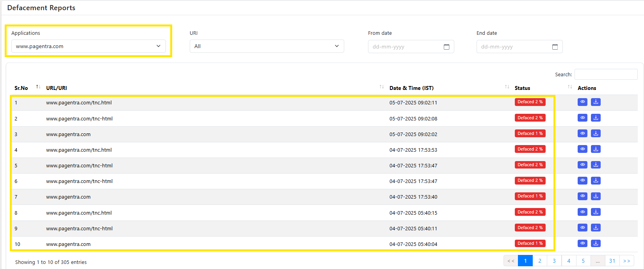The width and height of the screenshot is (644, 269).
Task: Go to pagination page 4
Action: point(569,261)
